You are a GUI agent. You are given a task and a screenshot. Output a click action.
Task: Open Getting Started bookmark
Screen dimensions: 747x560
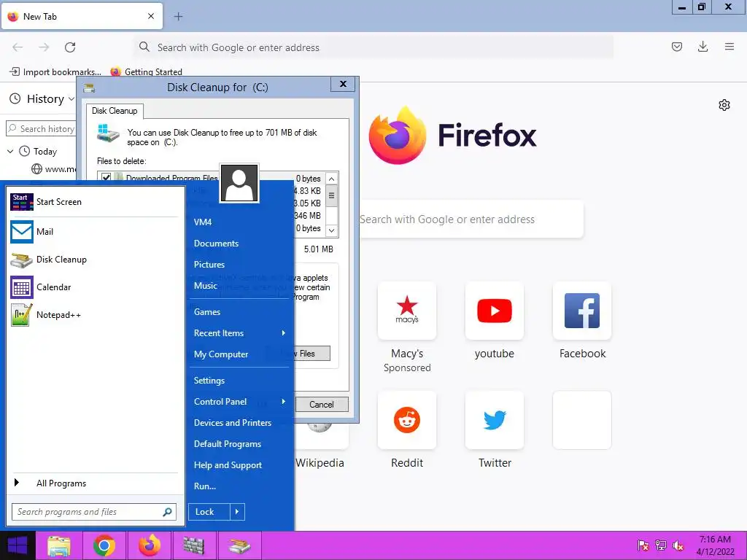coord(146,72)
